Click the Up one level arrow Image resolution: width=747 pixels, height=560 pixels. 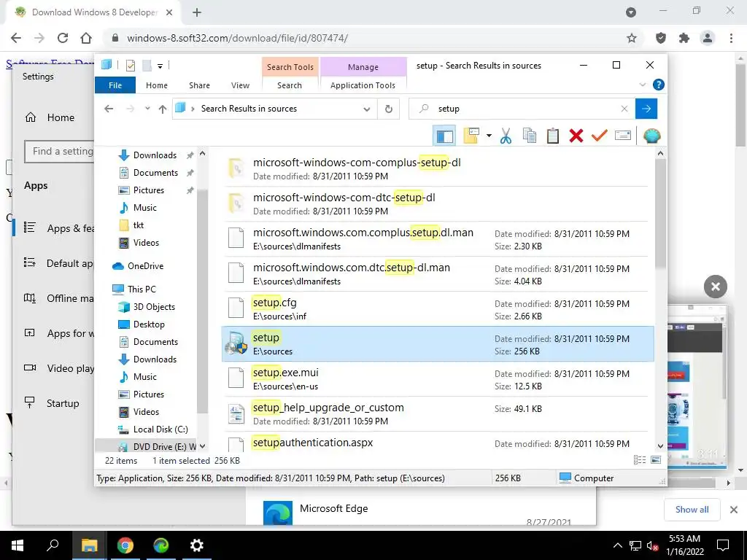tap(163, 109)
